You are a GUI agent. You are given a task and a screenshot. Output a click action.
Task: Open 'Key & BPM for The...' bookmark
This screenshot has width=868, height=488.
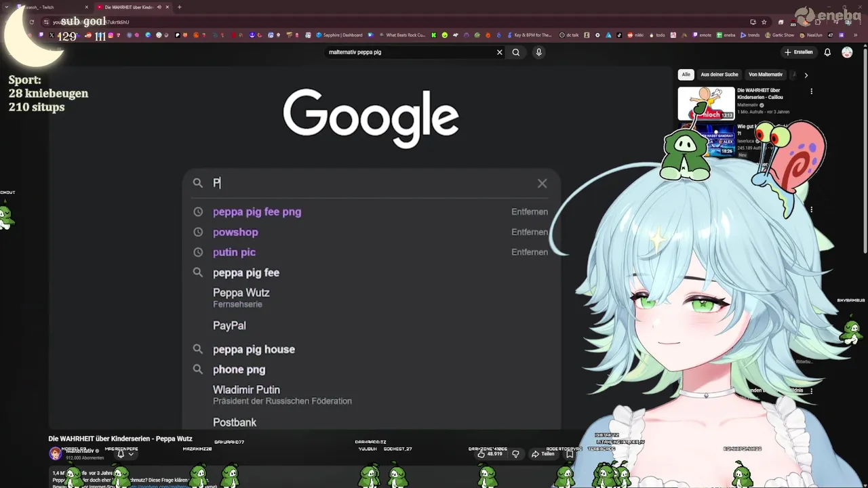point(529,35)
